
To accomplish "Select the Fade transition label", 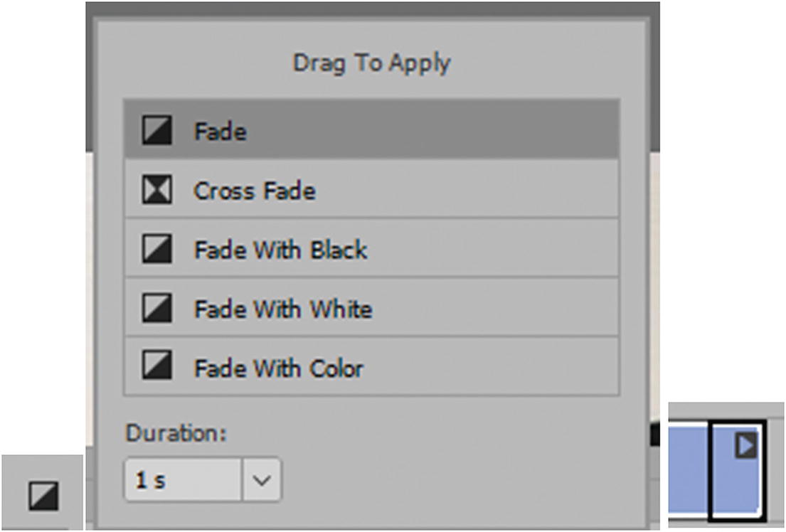I will click(x=220, y=132).
